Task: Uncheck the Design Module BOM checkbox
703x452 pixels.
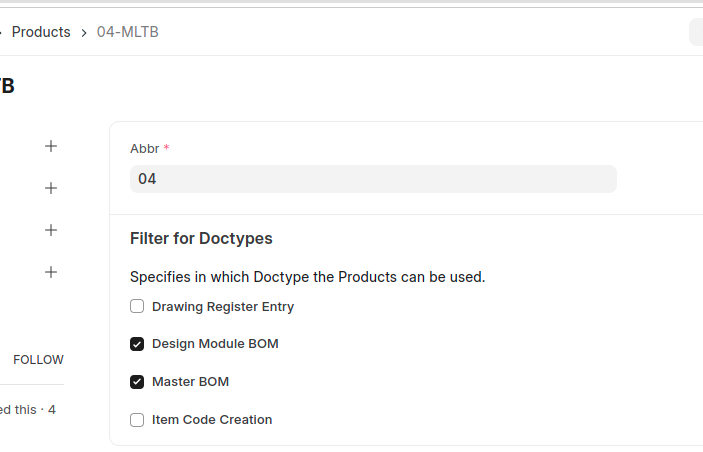Action: tap(137, 344)
